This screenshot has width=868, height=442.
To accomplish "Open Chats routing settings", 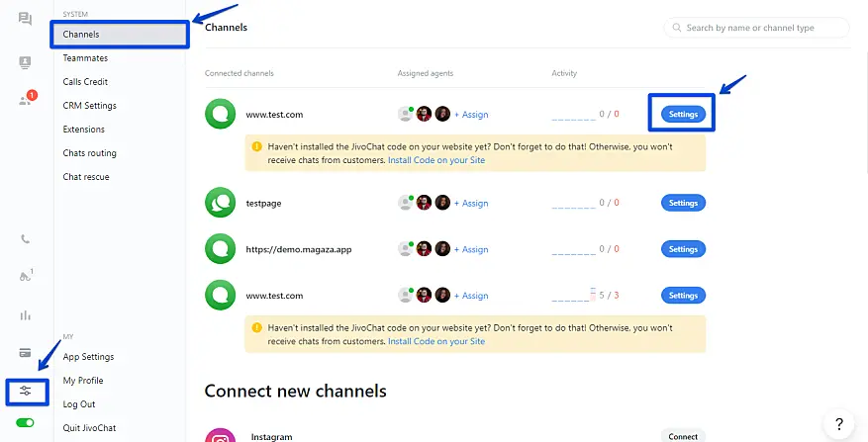I will [x=90, y=153].
